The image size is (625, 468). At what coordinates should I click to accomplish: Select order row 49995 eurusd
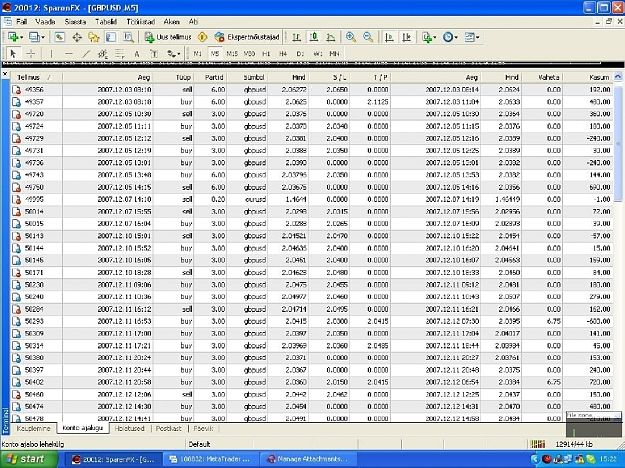(312, 199)
